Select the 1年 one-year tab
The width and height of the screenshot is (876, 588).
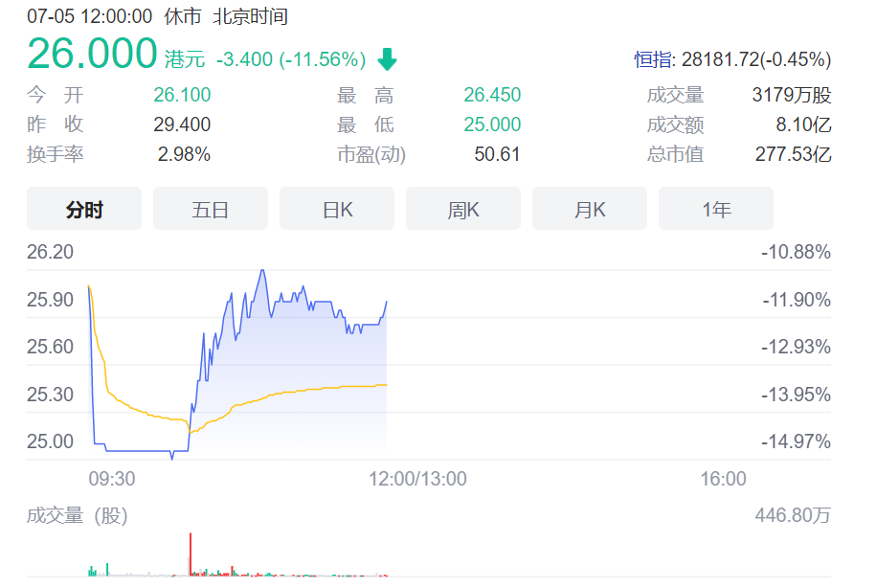click(x=716, y=209)
